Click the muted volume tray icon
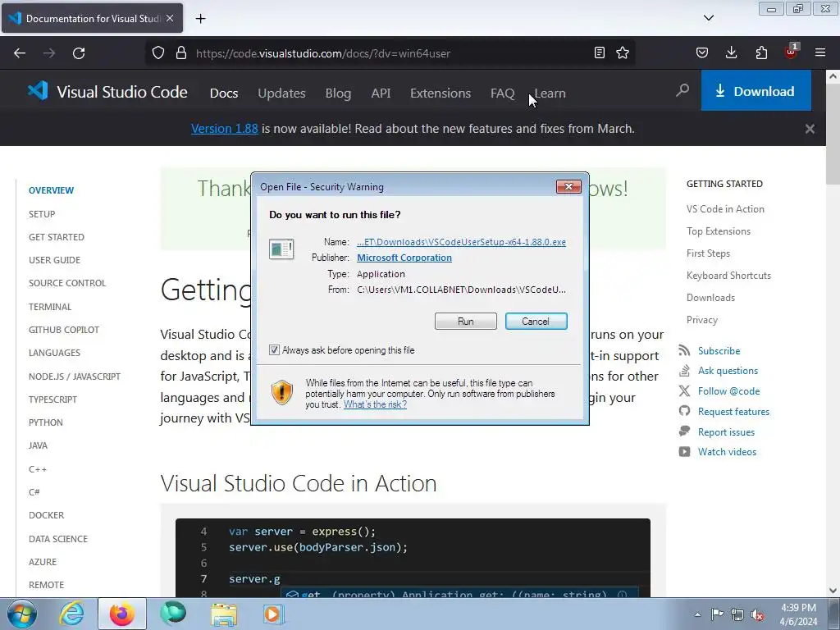840x630 pixels. click(757, 614)
